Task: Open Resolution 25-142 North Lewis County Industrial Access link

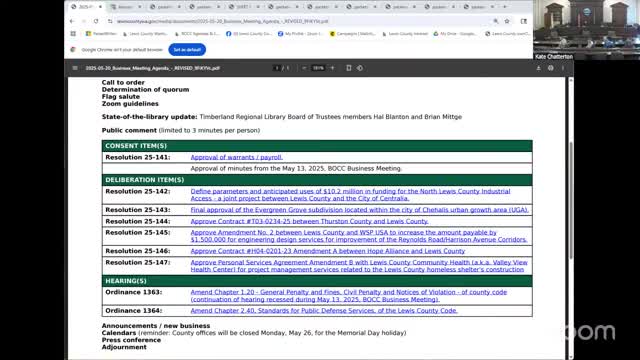Action: tap(350, 195)
